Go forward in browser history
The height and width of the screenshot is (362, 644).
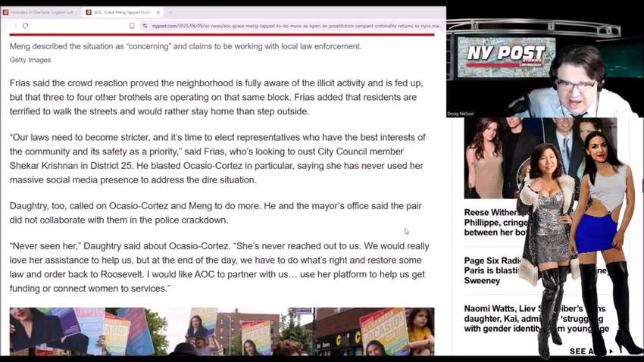[x=15, y=26]
